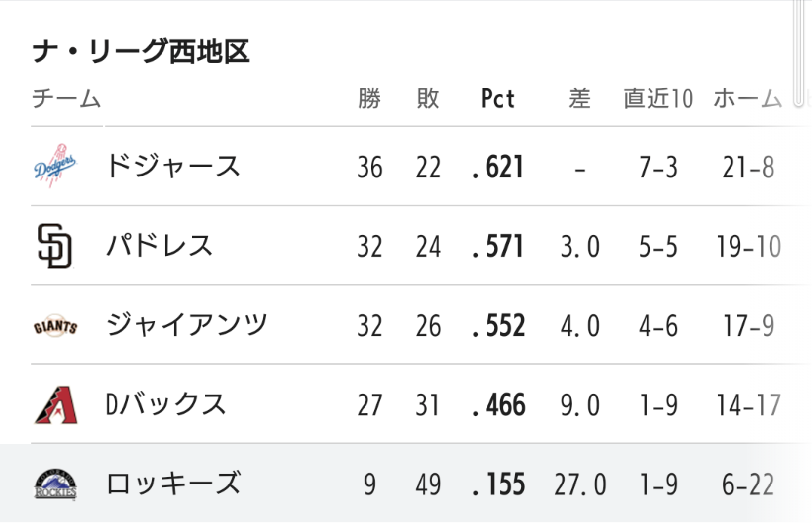The image size is (812, 528).
Task: Click the チーム column header
Action: [x=66, y=98]
